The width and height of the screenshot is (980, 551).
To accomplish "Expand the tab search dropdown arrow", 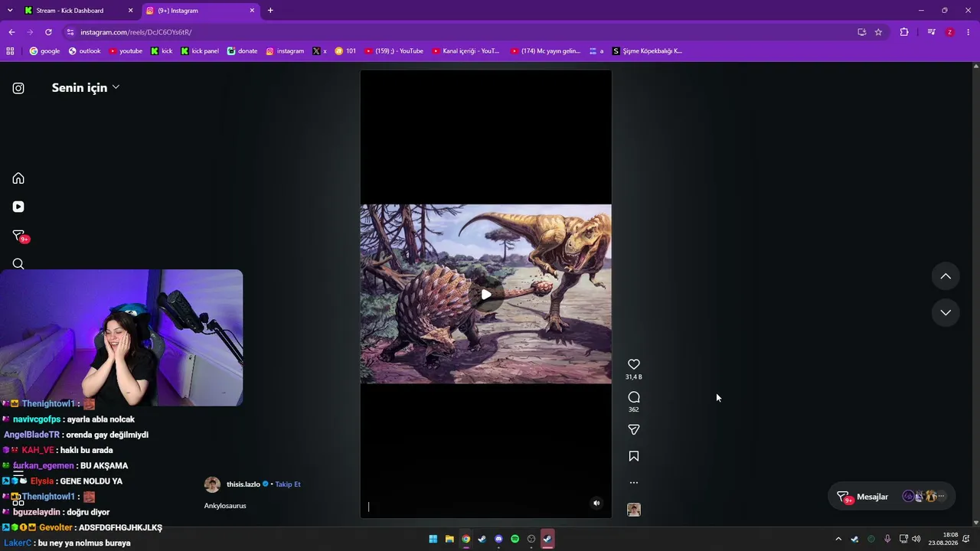I will (x=10, y=11).
